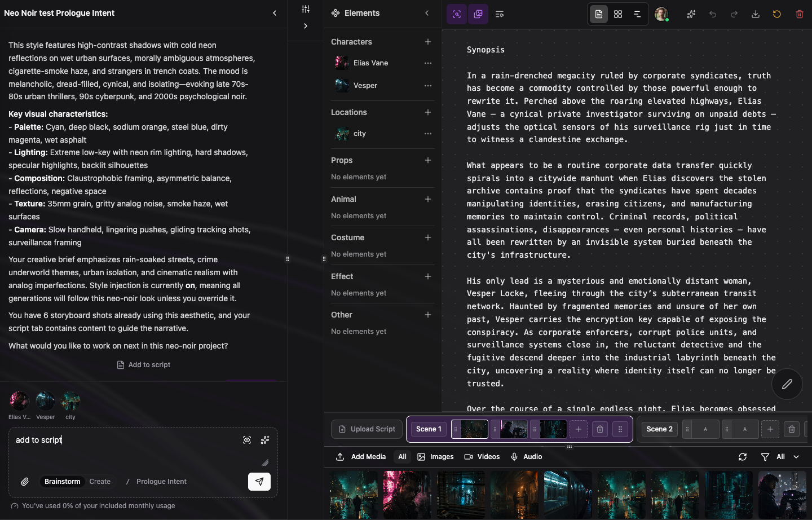
Task: Redo the last action
Action: pos(734,14)
